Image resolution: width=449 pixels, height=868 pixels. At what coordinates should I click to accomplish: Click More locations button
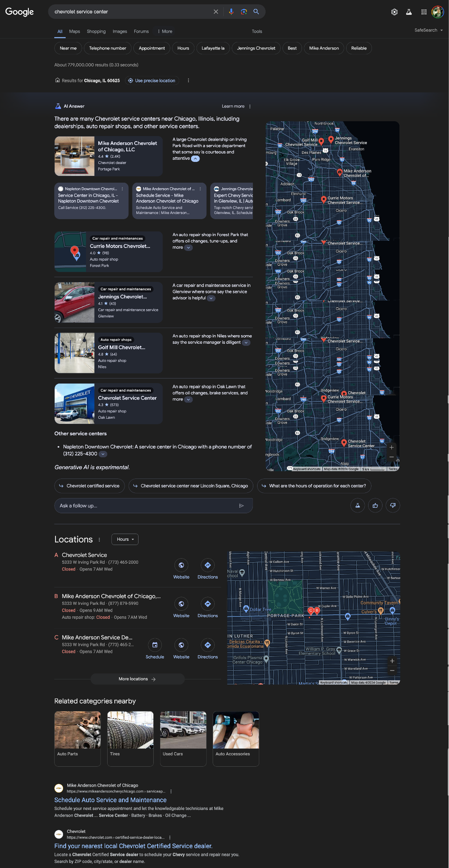click(x=137, y=679)
